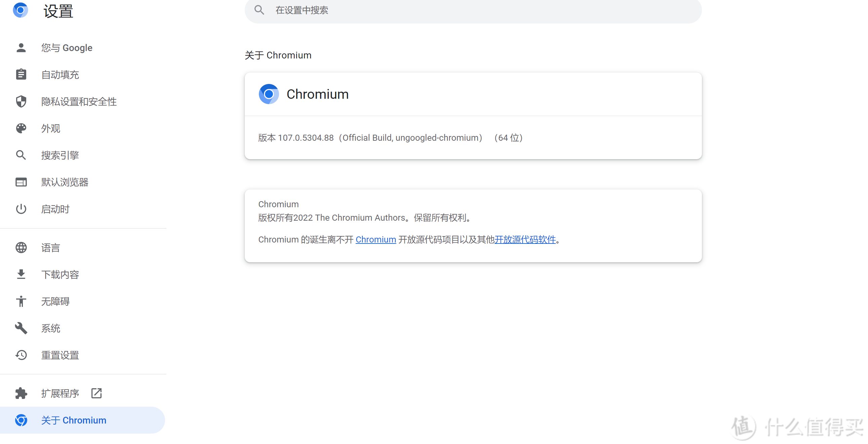
Task: Select the 隐私设置和安全性 shield icon
Action: 21,101
